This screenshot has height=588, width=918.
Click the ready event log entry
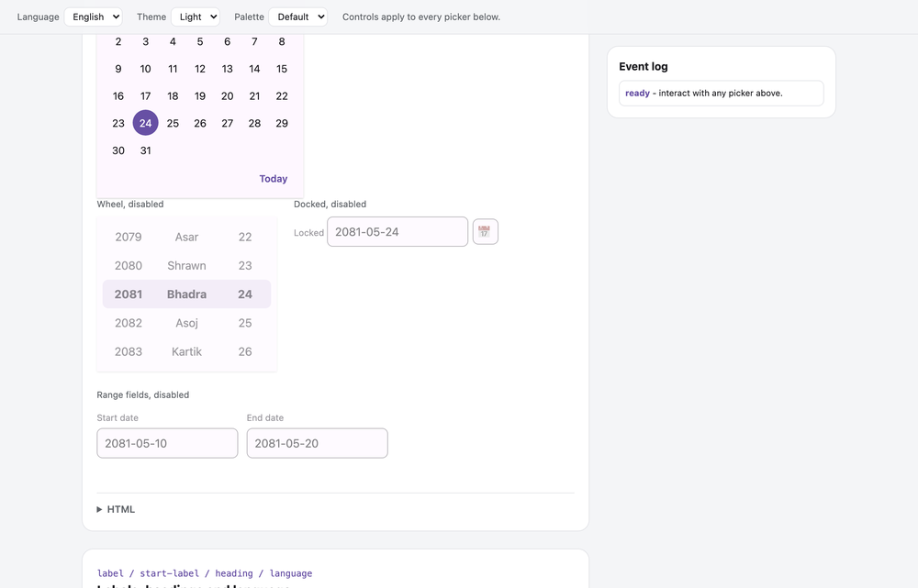pyautogui.click(x=722, y=93)
